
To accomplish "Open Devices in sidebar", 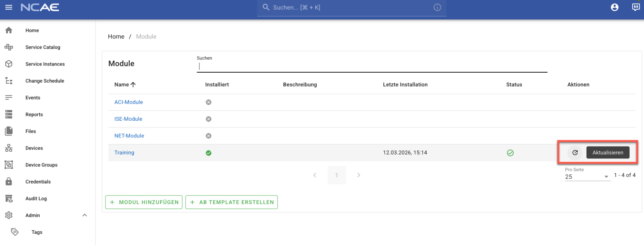I will (34, 148).
